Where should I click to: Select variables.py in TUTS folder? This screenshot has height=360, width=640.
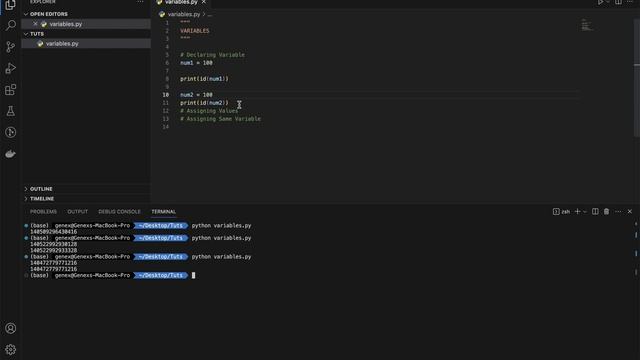[62, 44]
